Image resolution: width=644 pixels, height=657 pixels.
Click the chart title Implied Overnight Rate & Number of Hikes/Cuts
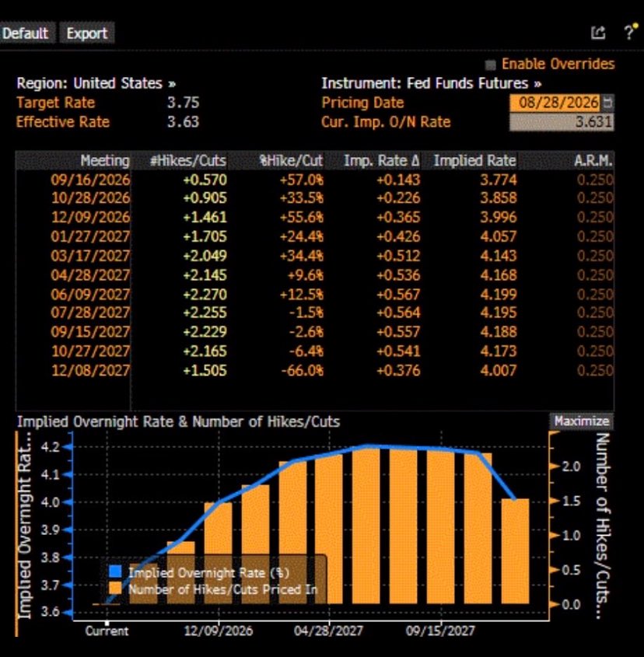tap(178, 421)
